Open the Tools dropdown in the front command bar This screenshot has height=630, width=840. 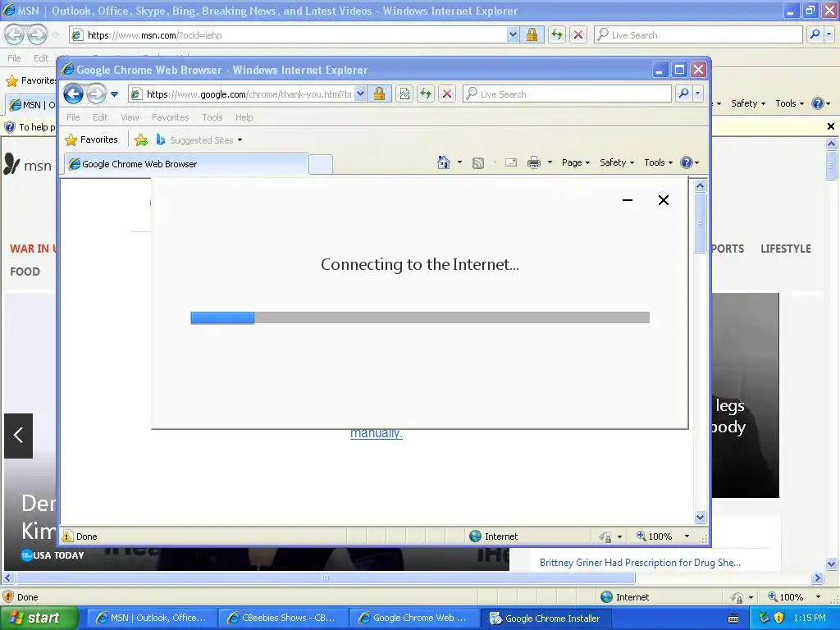click(x=659, y=162)
